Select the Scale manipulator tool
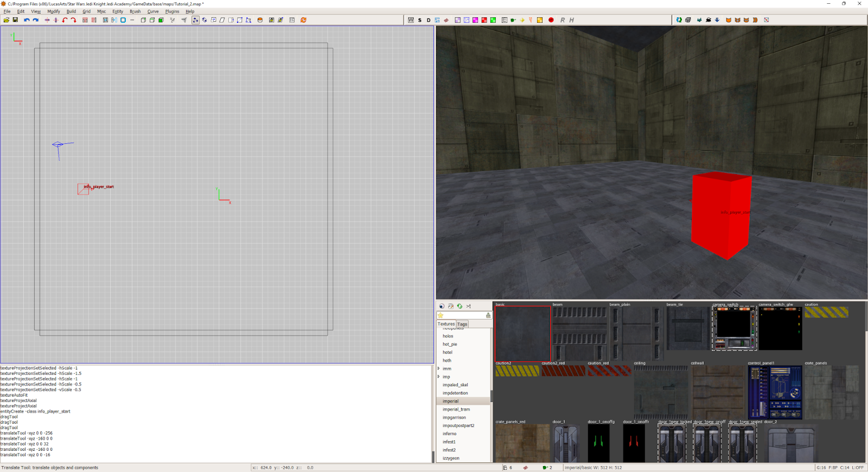Viewport: 868px width, 472px height. (x=213, y=20)
